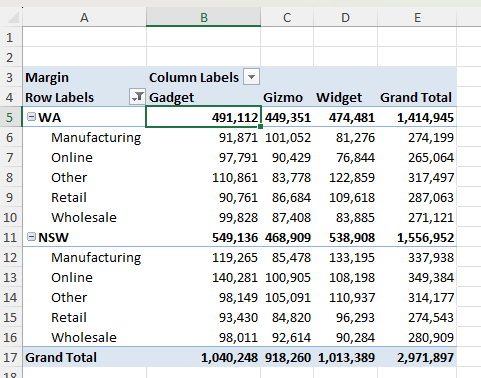Click Retail under NSW
The image size is (481, 378).
tap(69, 317)
